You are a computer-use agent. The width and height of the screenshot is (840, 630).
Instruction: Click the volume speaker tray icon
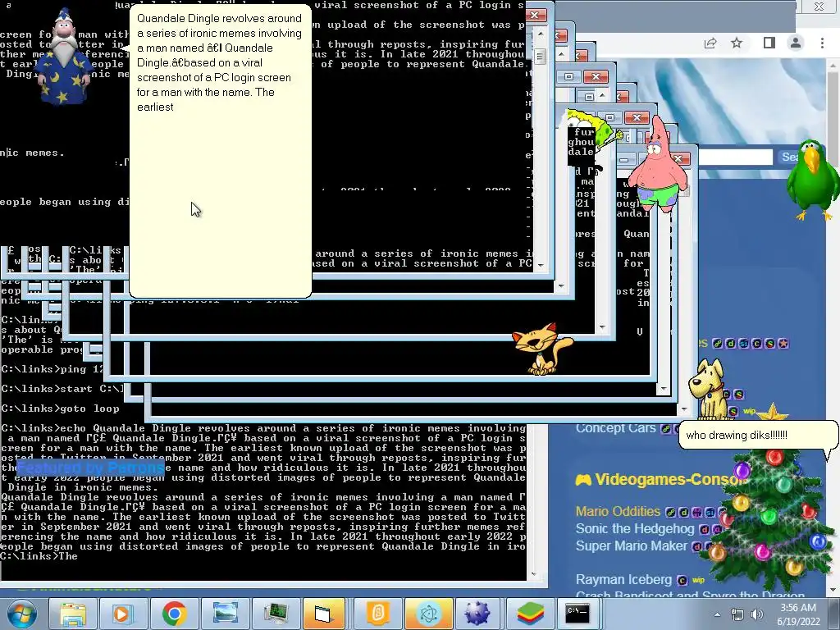pos(756,614)
